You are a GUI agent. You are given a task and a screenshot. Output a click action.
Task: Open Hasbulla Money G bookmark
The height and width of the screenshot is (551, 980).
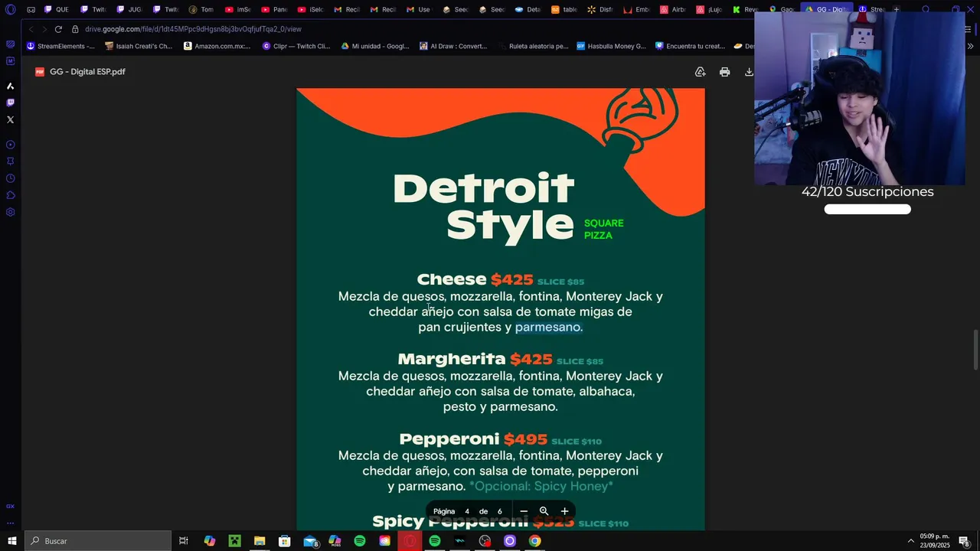(x=612, y=46)
